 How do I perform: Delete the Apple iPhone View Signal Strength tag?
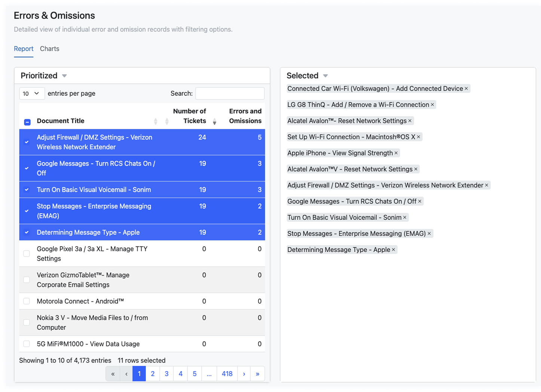(x=396, y=153)
